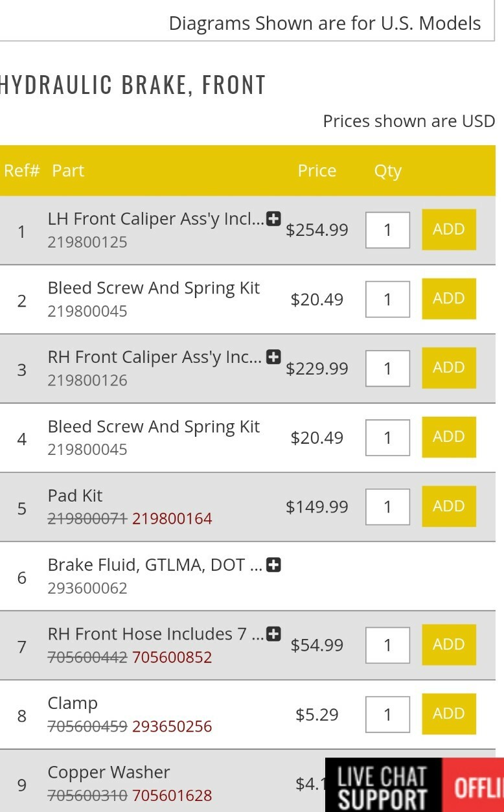Expand RH Front Caliper Ass'y included parts
Screen dimensions: 504x812
pyautogui.click(x=273, y=356)
